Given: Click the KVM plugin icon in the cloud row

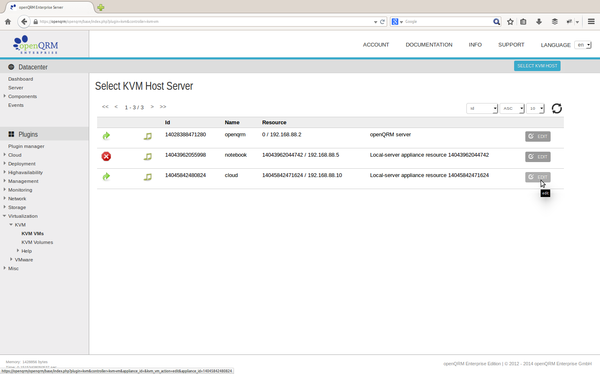Looking at the screenshot, I should pos(148,176).
